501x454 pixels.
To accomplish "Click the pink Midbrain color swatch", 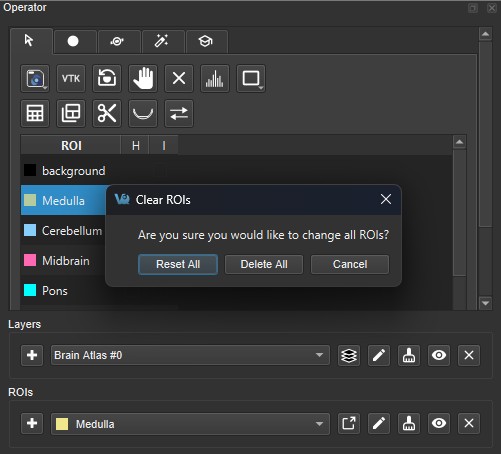I will pos(30,260).
